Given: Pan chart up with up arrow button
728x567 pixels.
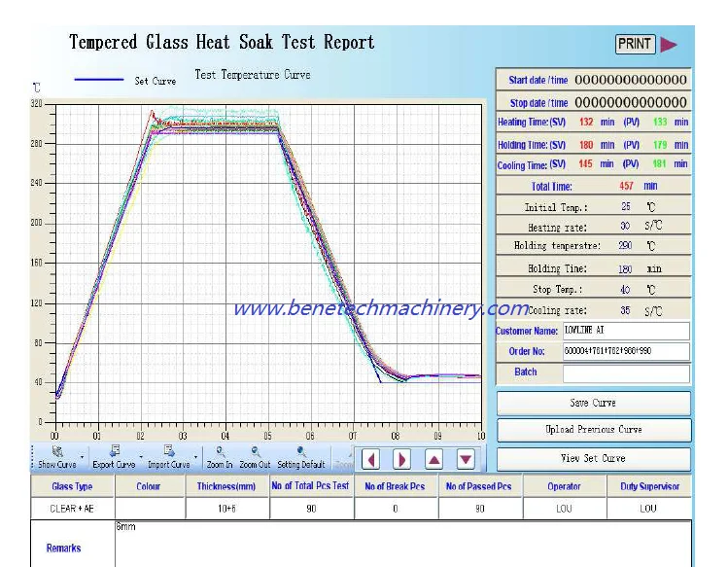Looking at the screenshot, I should click(434, 460).
